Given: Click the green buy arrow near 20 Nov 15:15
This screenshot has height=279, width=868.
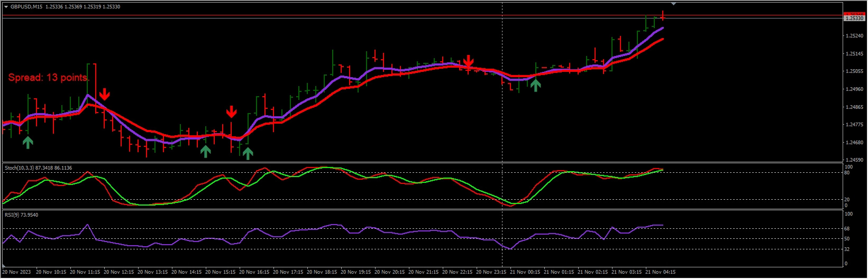Looking at the screenshot, I should coord(206,151).
